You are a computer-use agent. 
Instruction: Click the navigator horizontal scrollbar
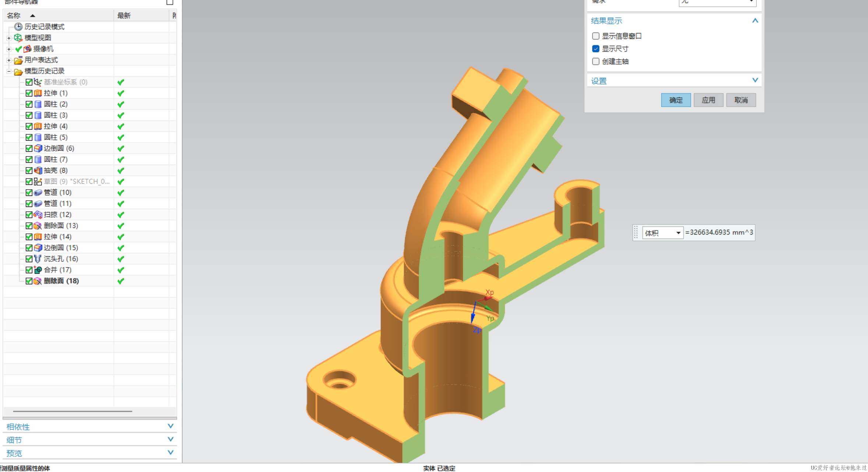click(72, 411)
